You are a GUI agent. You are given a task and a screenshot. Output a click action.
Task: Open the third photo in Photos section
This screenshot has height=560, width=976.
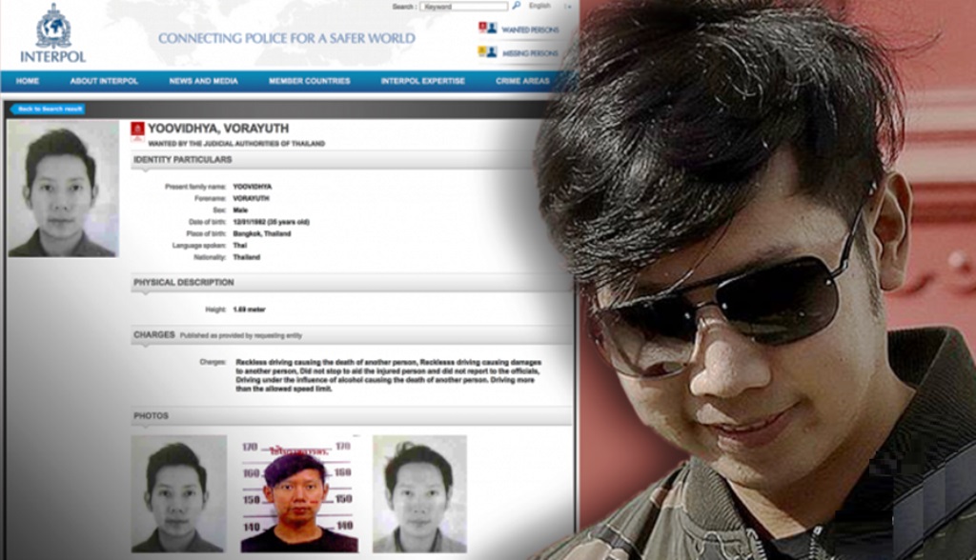point(419,493)
